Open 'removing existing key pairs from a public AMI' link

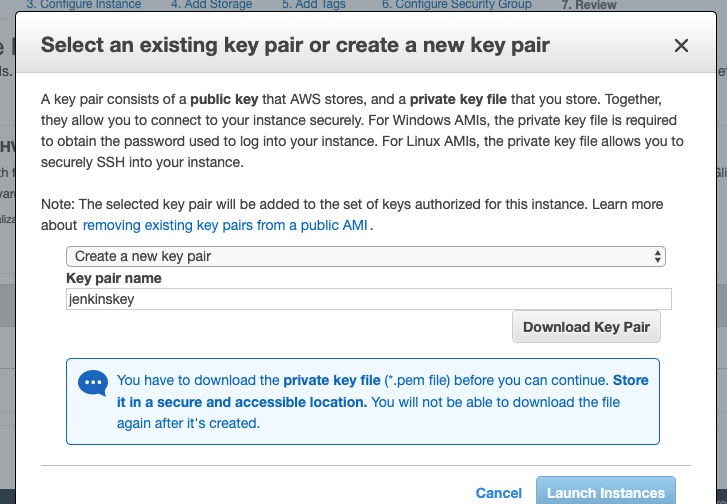pos(225,225)
